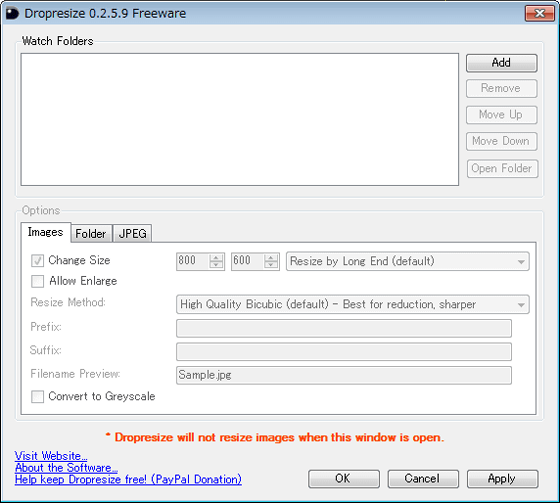The width and height of the screenshot is (560, 503).
Task: Click the Open Folder button
Action: click(x=502, y=168)
